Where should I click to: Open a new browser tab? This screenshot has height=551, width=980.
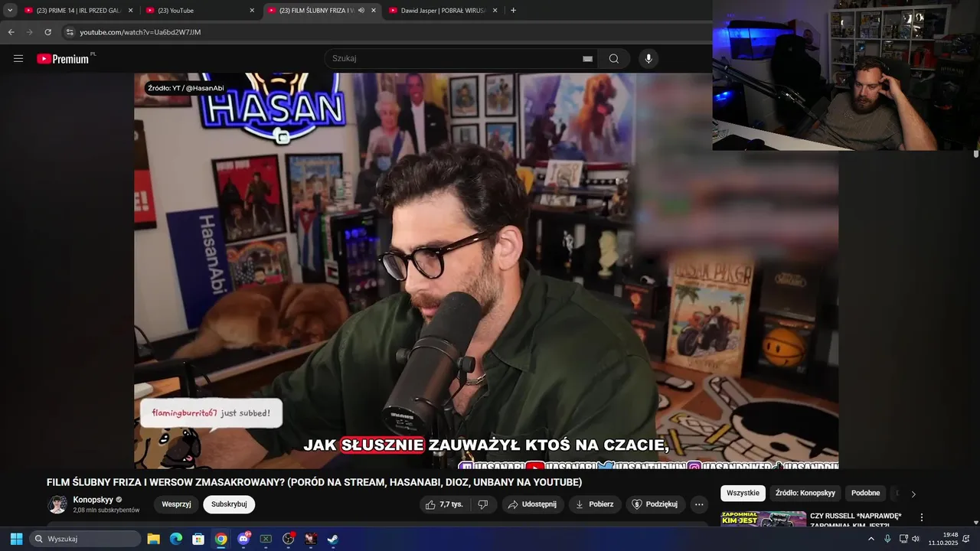click(x=513, y=10)
